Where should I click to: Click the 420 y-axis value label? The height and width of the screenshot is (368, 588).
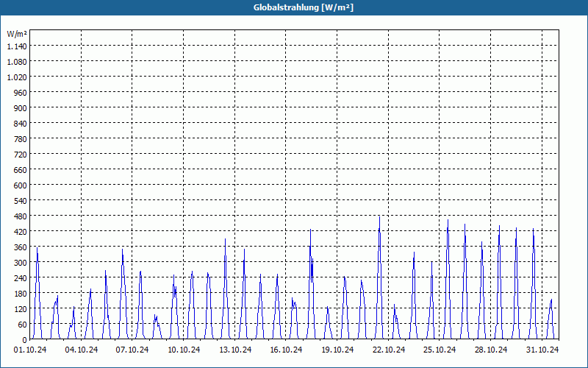pyautogui.click(x=21, y=231)
